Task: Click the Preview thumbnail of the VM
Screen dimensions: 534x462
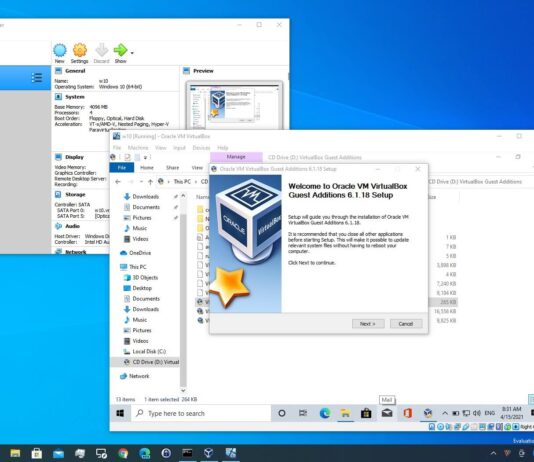Action: (234, 106)
